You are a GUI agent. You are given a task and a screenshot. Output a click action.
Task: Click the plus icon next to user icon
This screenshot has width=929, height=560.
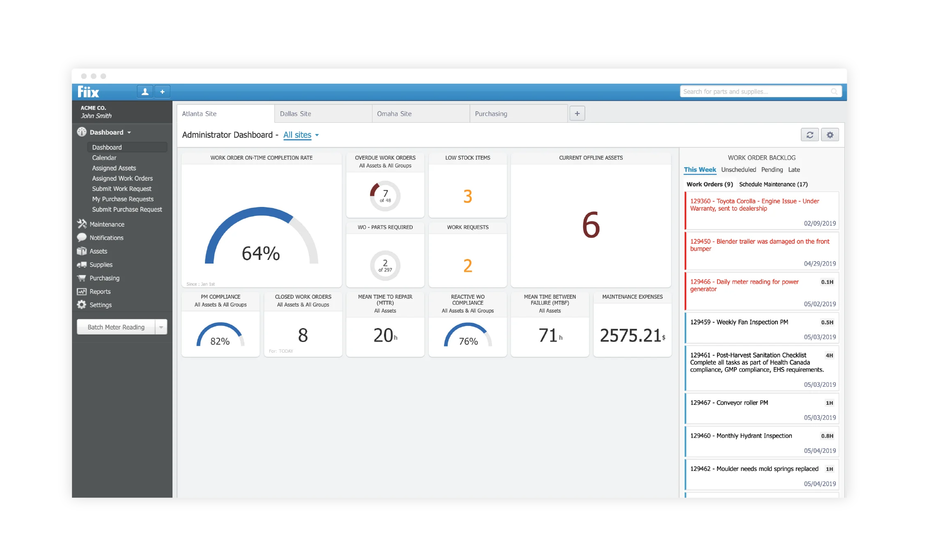pyautogui.click(x=162, y=92)
